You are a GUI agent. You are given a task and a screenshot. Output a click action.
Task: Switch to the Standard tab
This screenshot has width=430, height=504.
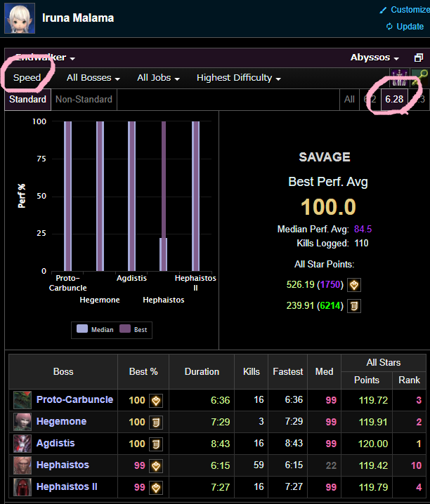pos(27,99)
